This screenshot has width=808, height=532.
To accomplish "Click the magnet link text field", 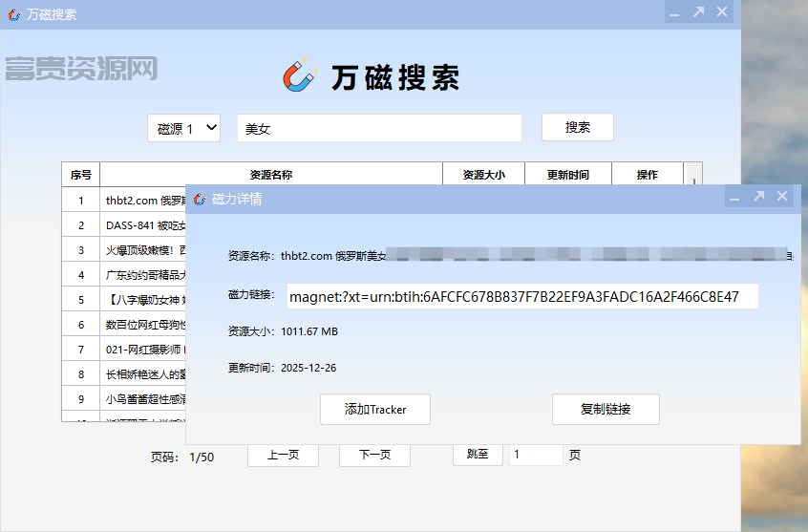I will [x=522, y=296].
